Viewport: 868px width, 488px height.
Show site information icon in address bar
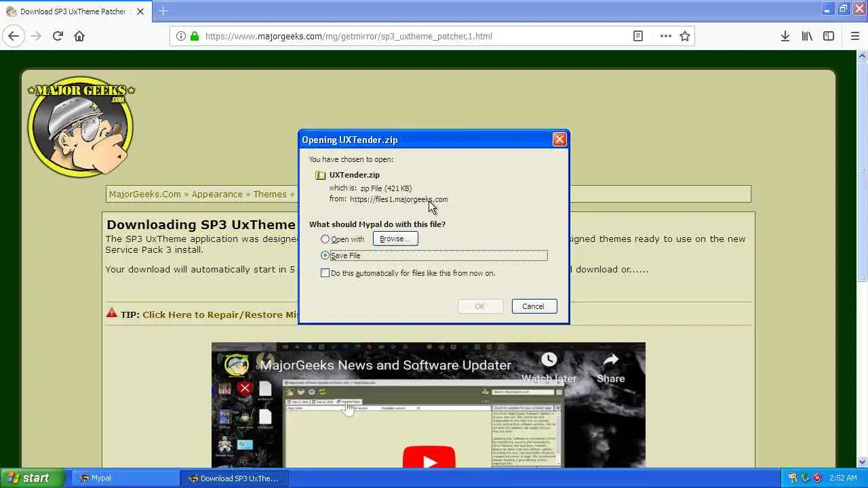[180, 36]
